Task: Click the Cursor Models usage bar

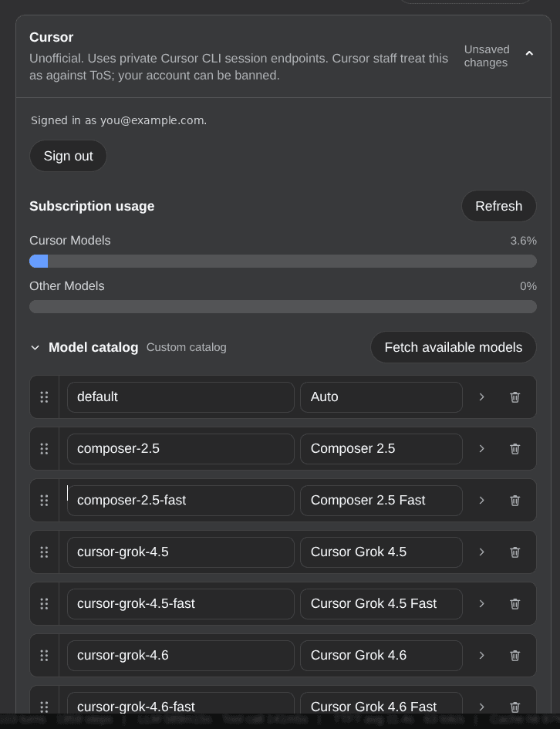Action: click(283, 261)
